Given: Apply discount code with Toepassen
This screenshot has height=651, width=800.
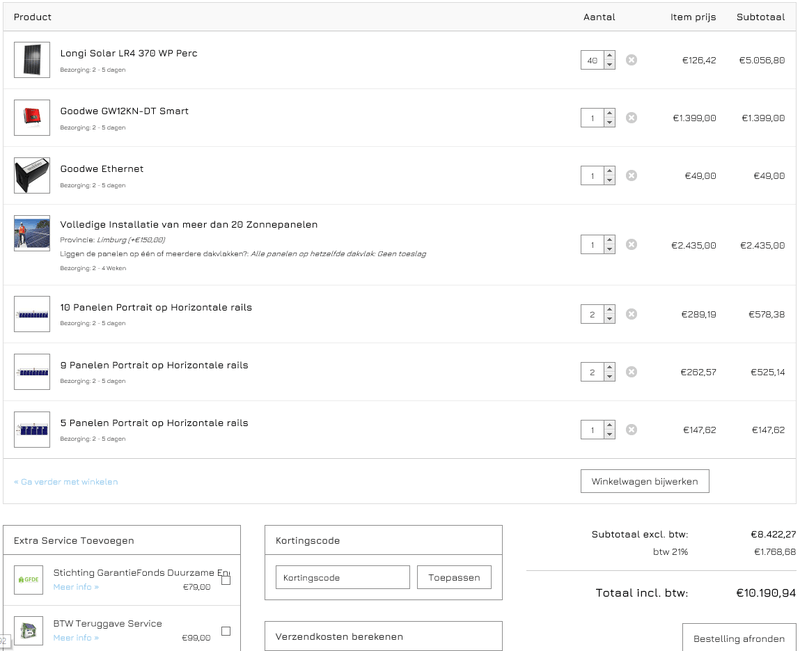Looking at the screenshot, I should 454,577.
